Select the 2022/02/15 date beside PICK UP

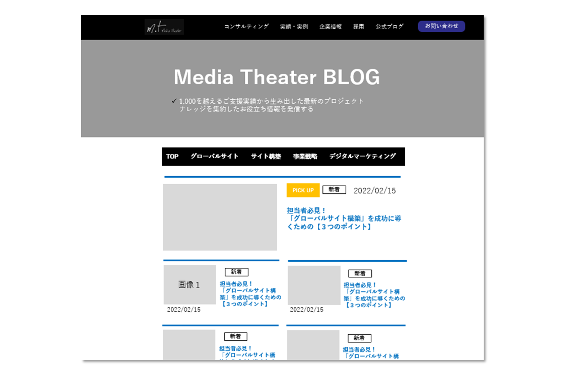point(375,191)
